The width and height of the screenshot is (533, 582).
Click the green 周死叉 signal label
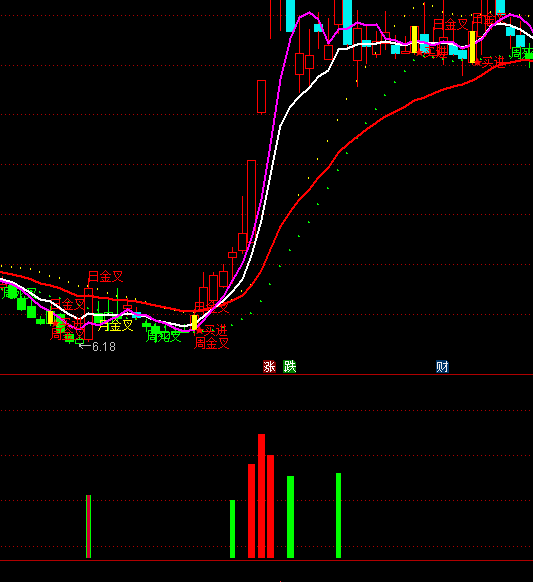point(163,336)
